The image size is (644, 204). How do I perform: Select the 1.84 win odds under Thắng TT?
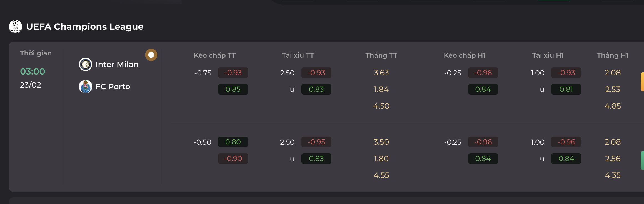(x=381, y=89)
